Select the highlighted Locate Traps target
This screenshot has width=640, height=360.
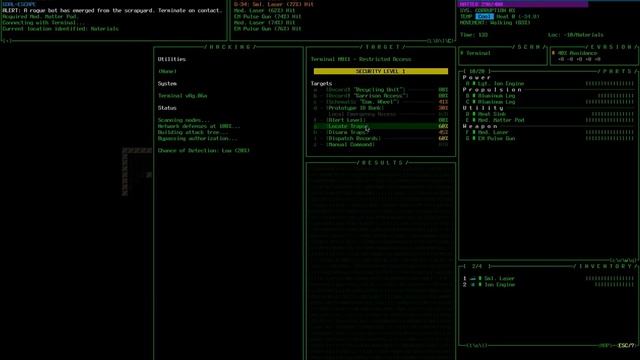[x=381, y=127]
